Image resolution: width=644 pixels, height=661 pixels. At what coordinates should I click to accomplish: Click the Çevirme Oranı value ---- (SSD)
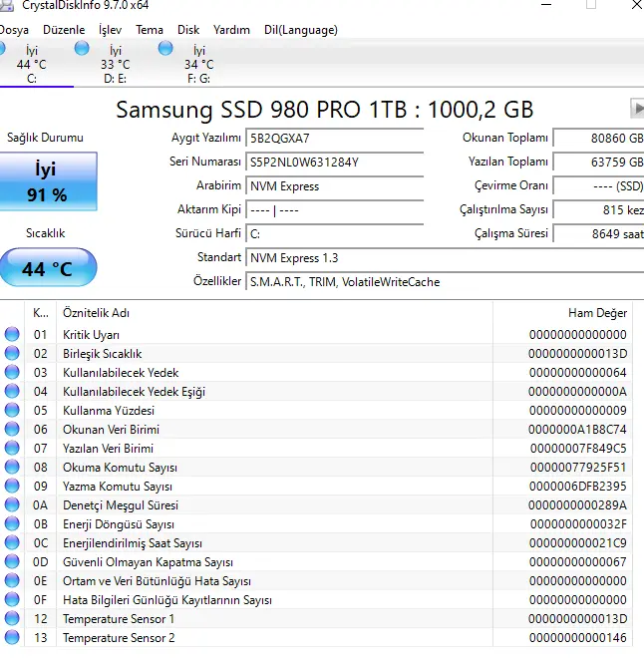tap(598, 186)
